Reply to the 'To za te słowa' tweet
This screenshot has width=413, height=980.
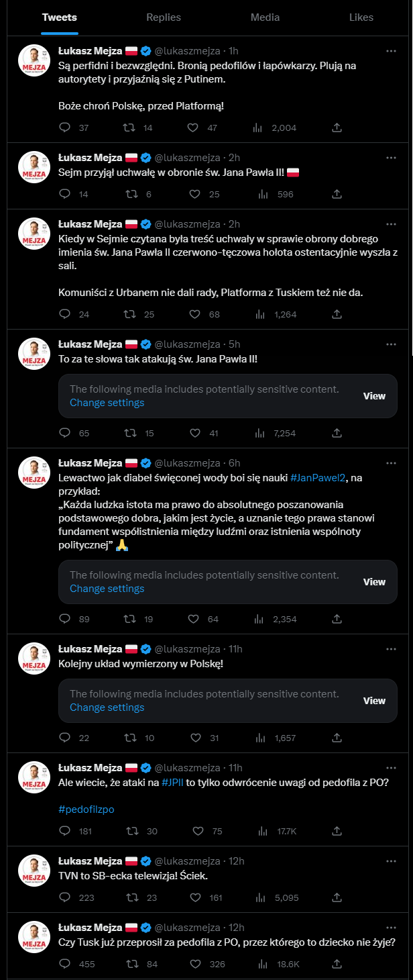pyautogui.click(x=65, y=433)
